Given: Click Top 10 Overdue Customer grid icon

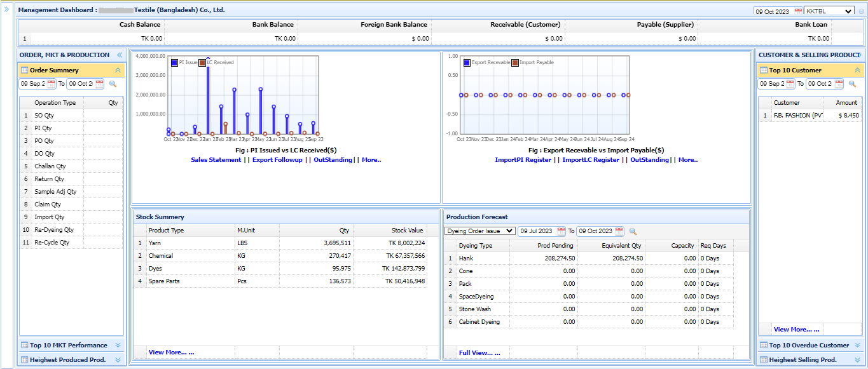Looking at the screenshot, I should pyautogui.click(x=764, y=346).
